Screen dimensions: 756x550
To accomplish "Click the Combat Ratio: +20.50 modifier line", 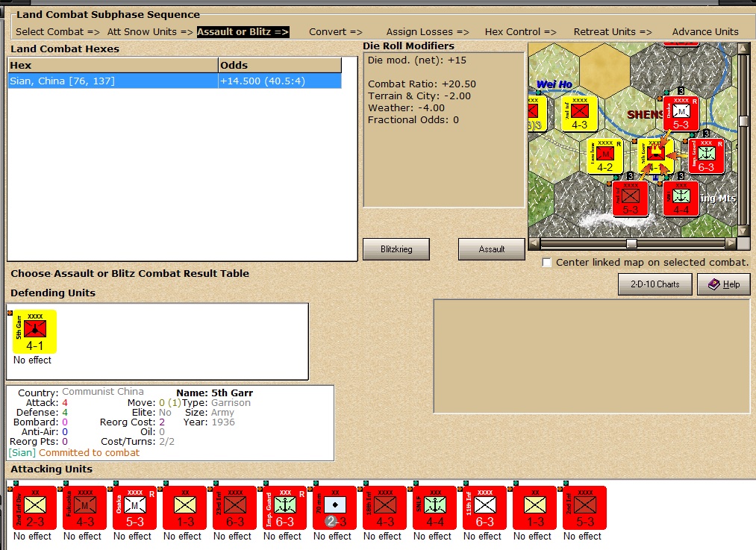I will (x=422, y=84).
